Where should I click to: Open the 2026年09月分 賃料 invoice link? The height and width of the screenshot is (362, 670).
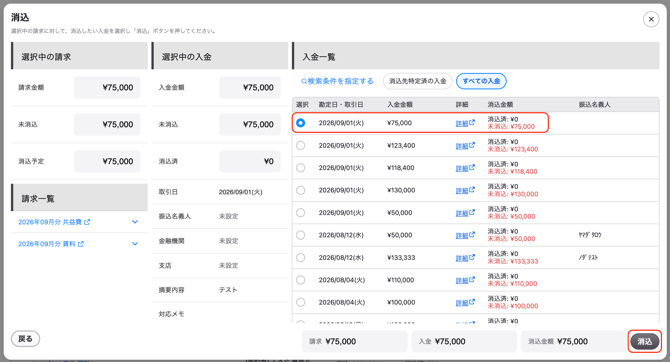pos(51,244)
